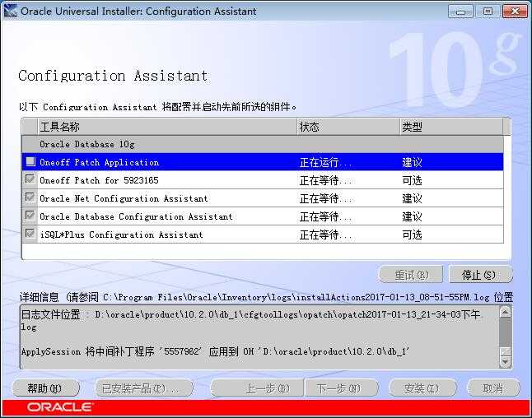Open 已安装产品(P) installed products
Screen dimensions: 532x418
(x=144, y=388)
